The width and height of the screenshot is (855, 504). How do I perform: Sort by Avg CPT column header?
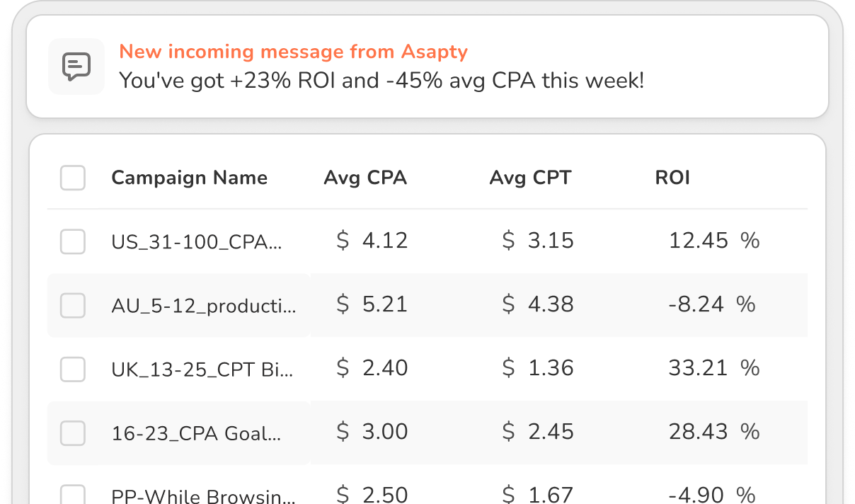coord(530,178)
